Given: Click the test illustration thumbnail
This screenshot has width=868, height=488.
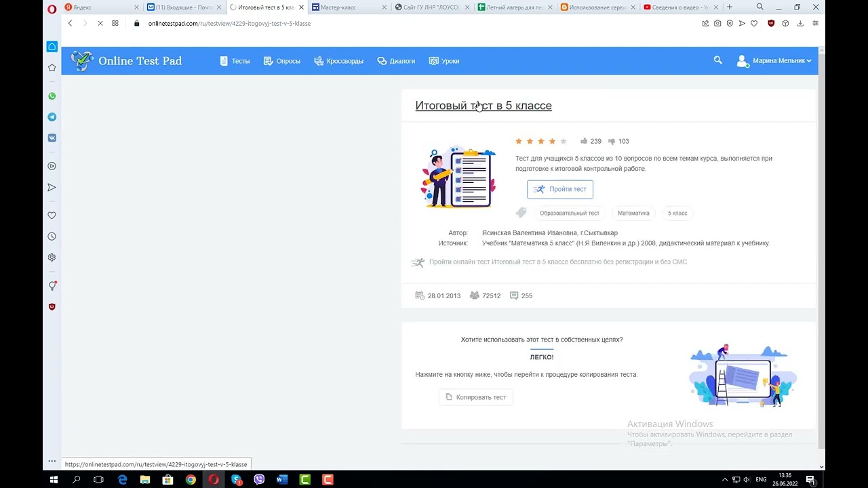Looking at the screenshot, I should 458,176.
